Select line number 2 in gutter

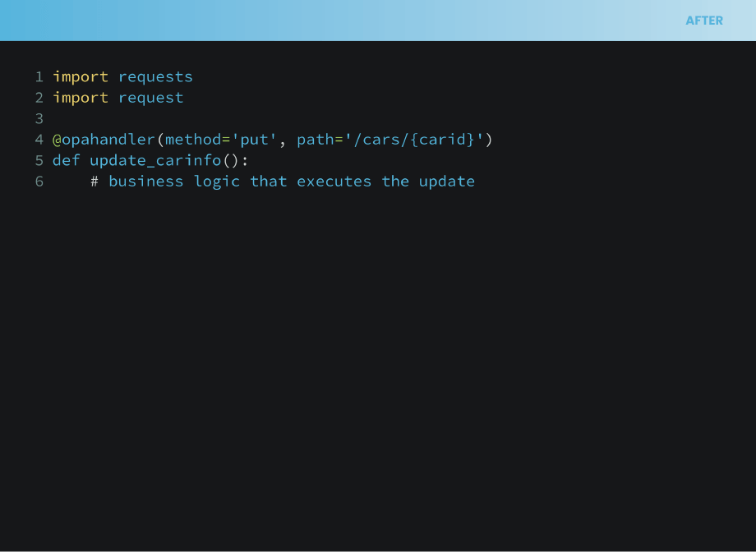[39, 98]
